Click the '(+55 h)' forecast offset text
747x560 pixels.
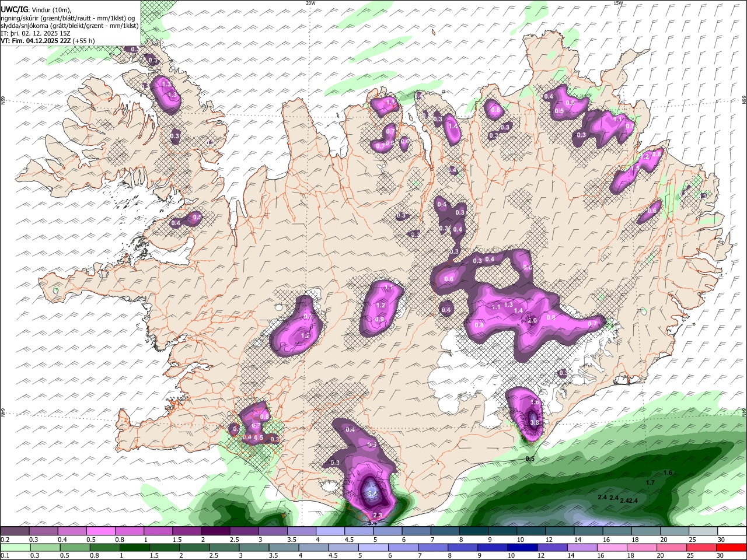[84, 41]
